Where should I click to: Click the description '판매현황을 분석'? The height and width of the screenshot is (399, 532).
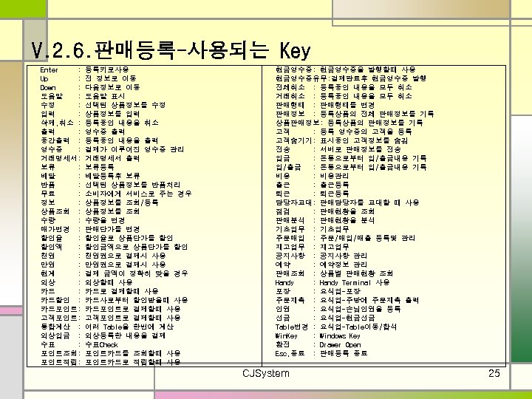[x=347, y=220]
